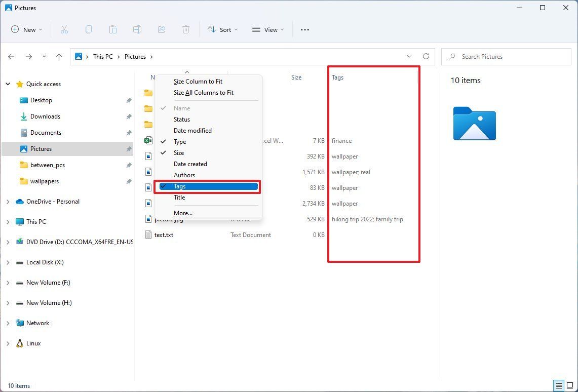Click the Cut icon on the toolbar

(x=64, y=29)
